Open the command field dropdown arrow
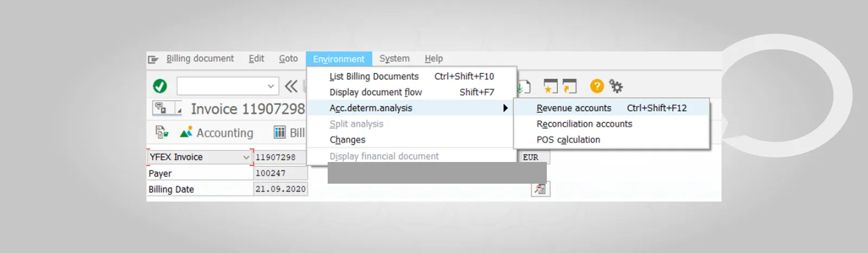Screen dimensions: 868x253 [x=271, y=86]
